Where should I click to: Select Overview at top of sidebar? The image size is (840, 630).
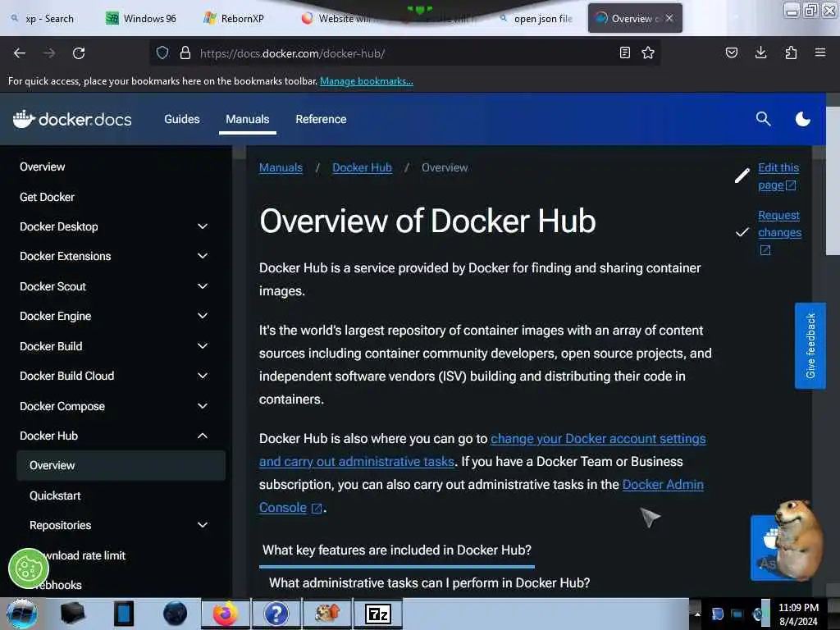click(x=43, y=167)
